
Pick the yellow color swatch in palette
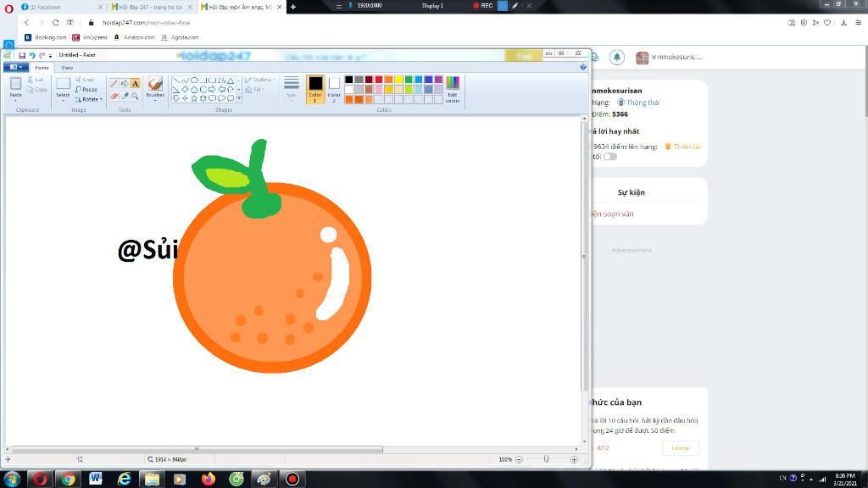click(x=398, y=80)
